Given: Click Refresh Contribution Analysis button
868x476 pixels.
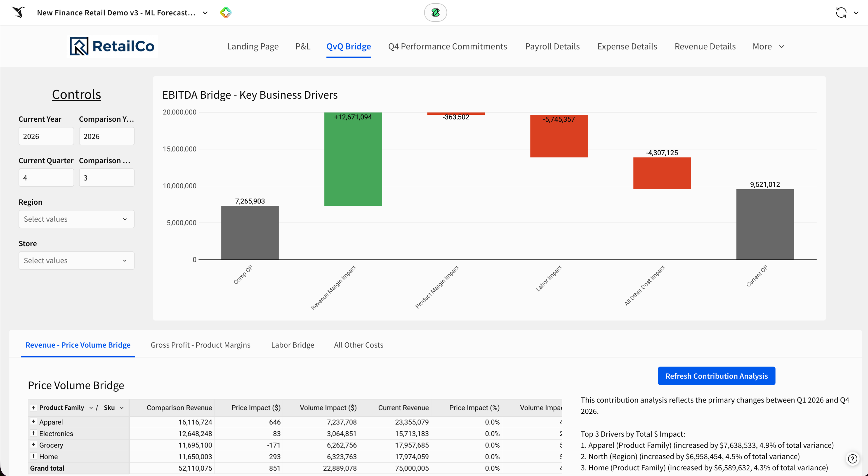Looking at the screenshot, I should point(716,376).
